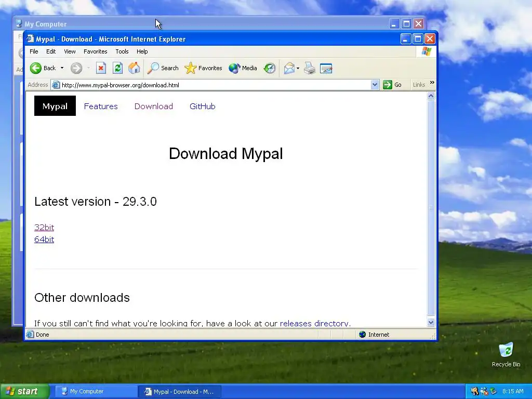This screenshot has width=532, height=399.
Task: Open the Search pane from the toolbar
Action: click(x=163, y=68)
